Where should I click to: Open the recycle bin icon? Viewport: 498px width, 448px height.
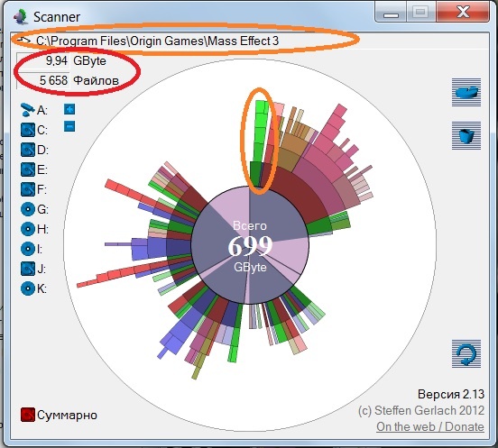pos(466,135)
